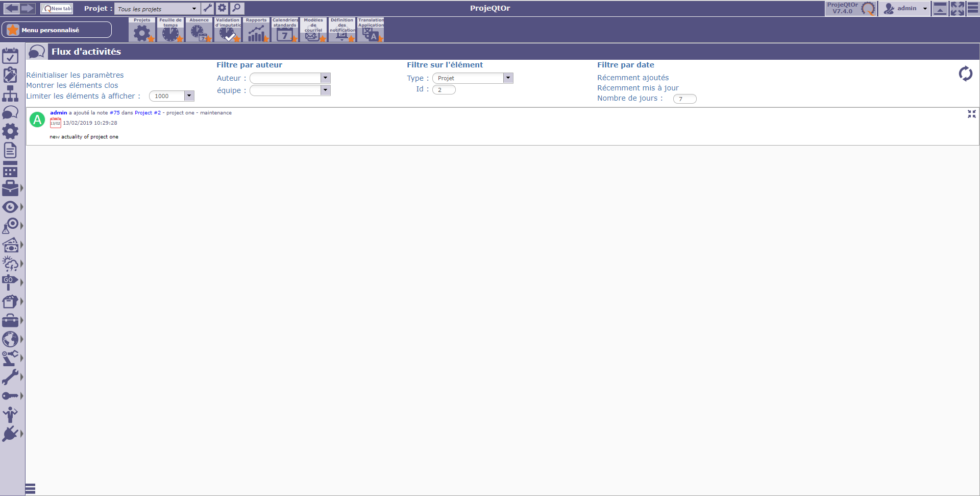Image resolution: width=980 pixels, height=496 pixels.
Task: Go forward with the right arrow button
Action: point(28,8)
